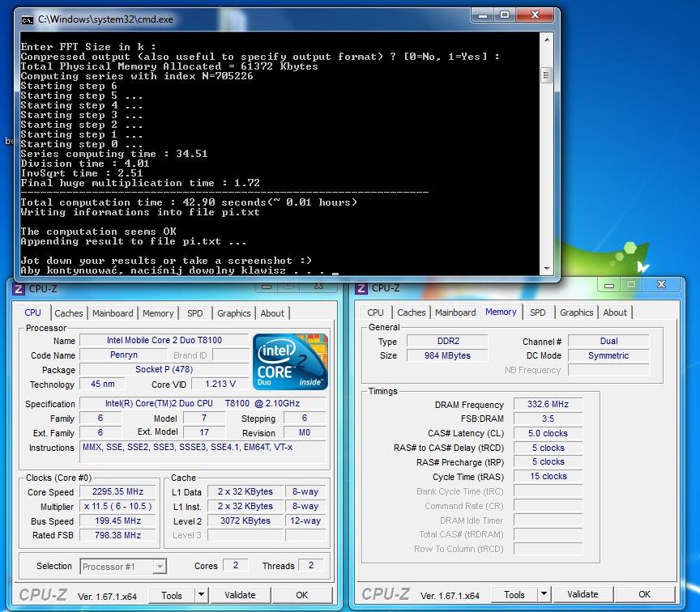The image size is (700, 612).
Task: Switch to the CPU tab in right CPU-Z window
Action: click(375, 312)
